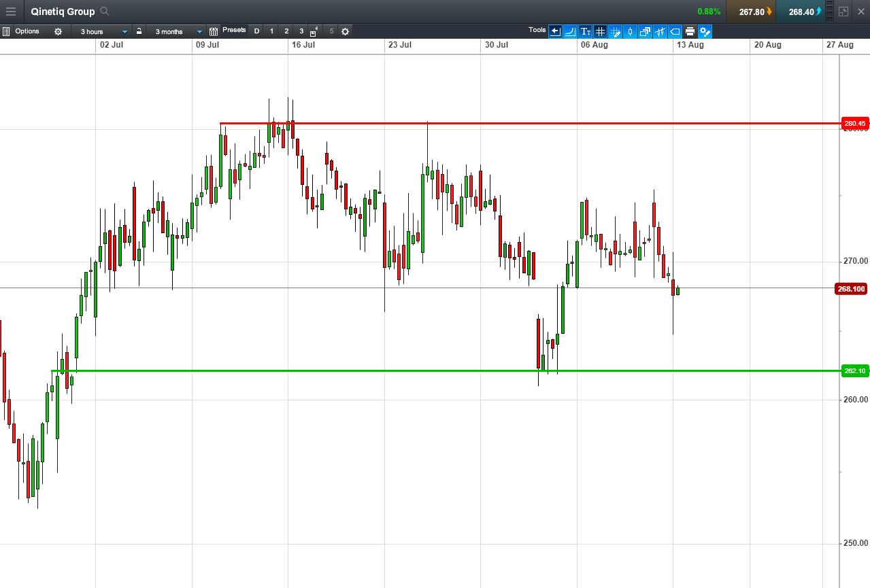Open the overlay windows tool

point(645,31)
